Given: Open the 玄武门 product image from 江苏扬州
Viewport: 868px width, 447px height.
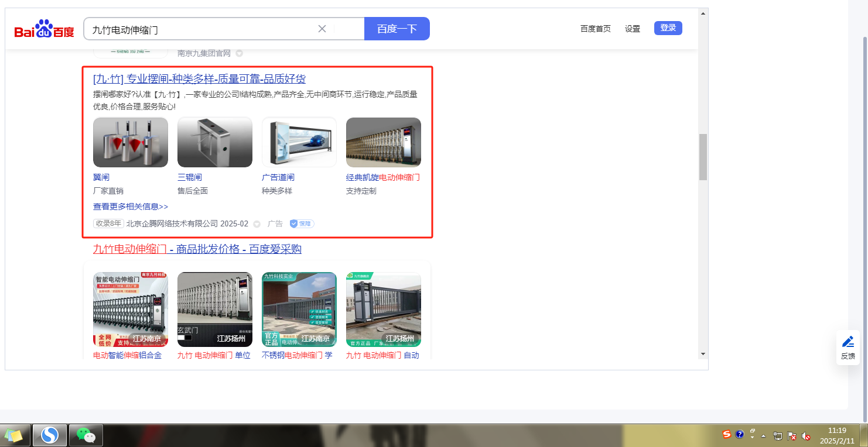Looking at the screenshot, I should (x=215, y=310).
